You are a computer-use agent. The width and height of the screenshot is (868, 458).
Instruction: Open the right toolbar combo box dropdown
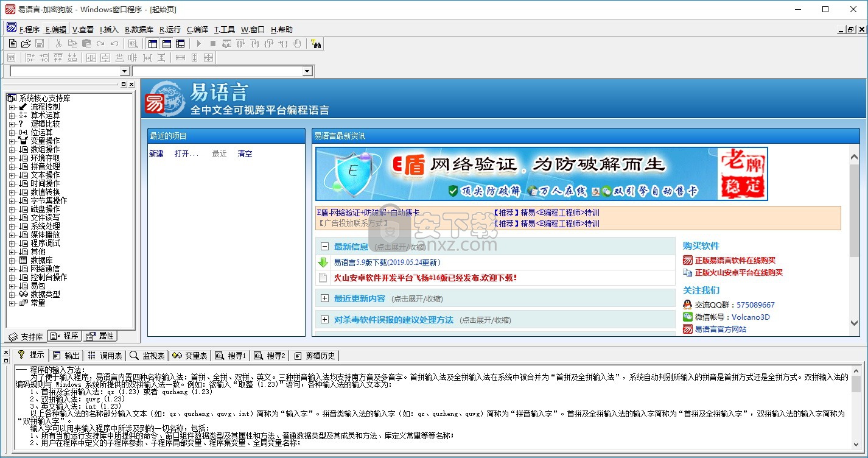click(x=307, y=72)
